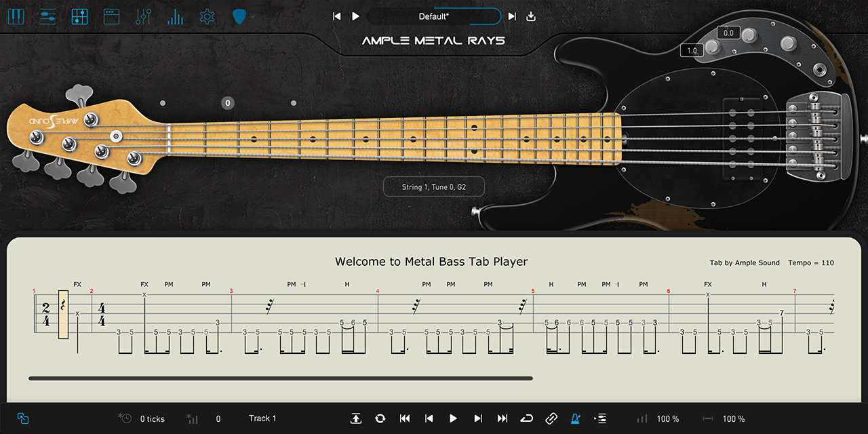The width and height of the screenshot is (868, 434).
Task: Step back to the previous bar
Action: [429, 418]
